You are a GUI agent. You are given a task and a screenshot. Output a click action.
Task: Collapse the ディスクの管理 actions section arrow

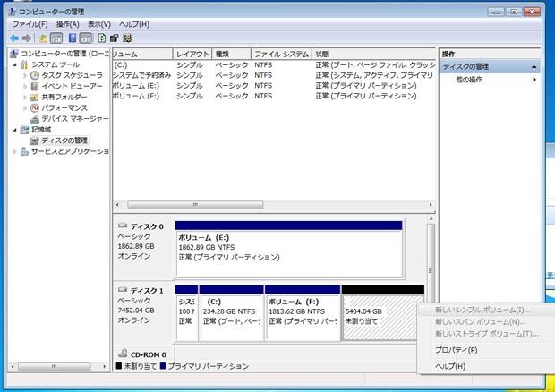click(x=534, y=67)
